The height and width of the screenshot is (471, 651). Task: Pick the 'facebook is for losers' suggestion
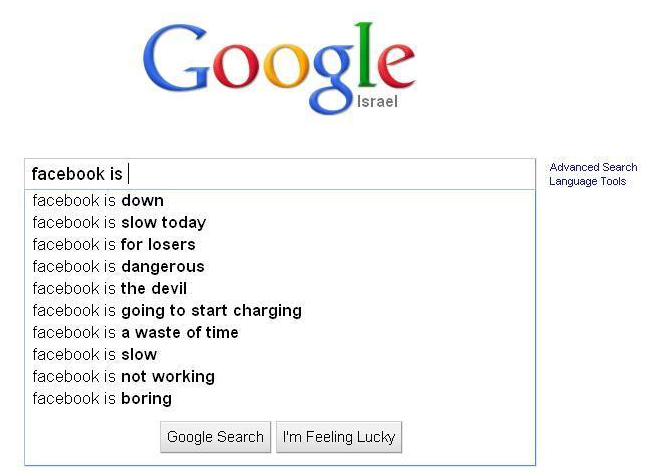click(114, 244)
